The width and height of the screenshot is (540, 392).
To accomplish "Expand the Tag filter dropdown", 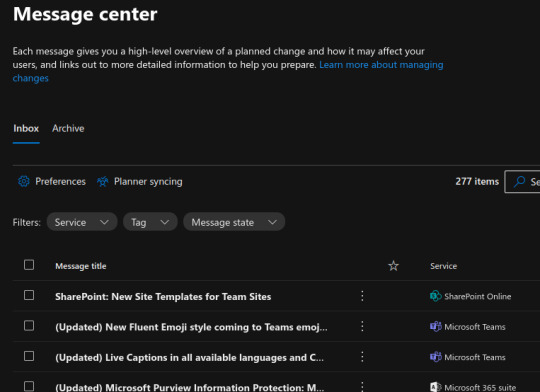I will [150, 222].
